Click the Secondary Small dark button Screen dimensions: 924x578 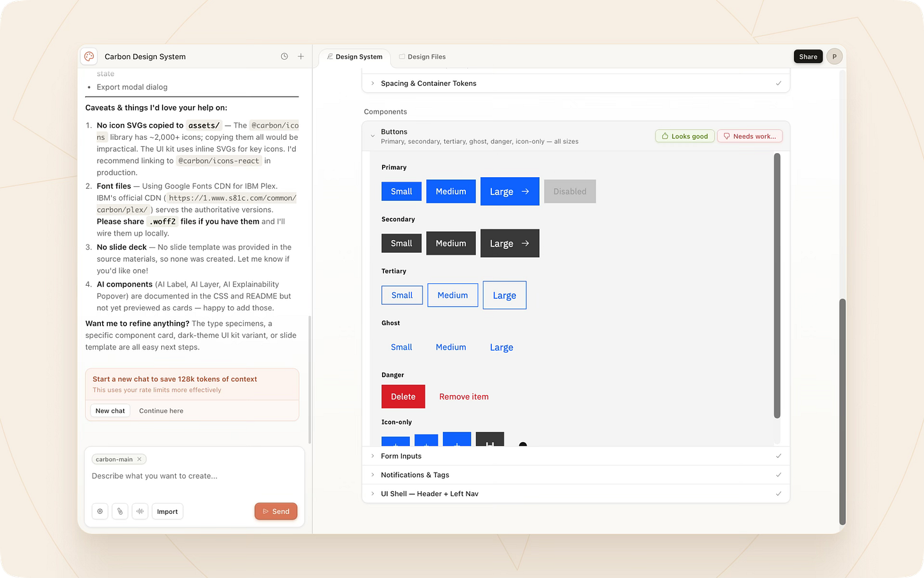pos(402,243)
